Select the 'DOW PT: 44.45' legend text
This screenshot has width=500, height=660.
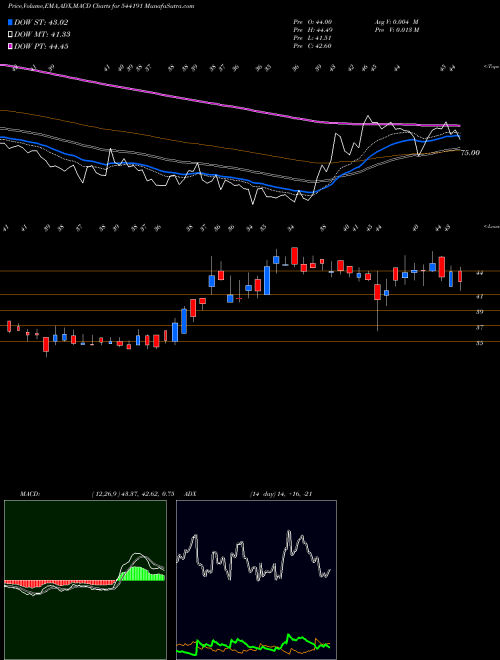click(x=41, y=46)
